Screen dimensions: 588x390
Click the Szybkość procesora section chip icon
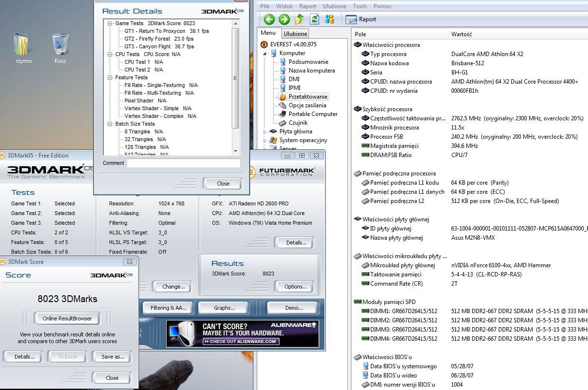tap(358, 109)
